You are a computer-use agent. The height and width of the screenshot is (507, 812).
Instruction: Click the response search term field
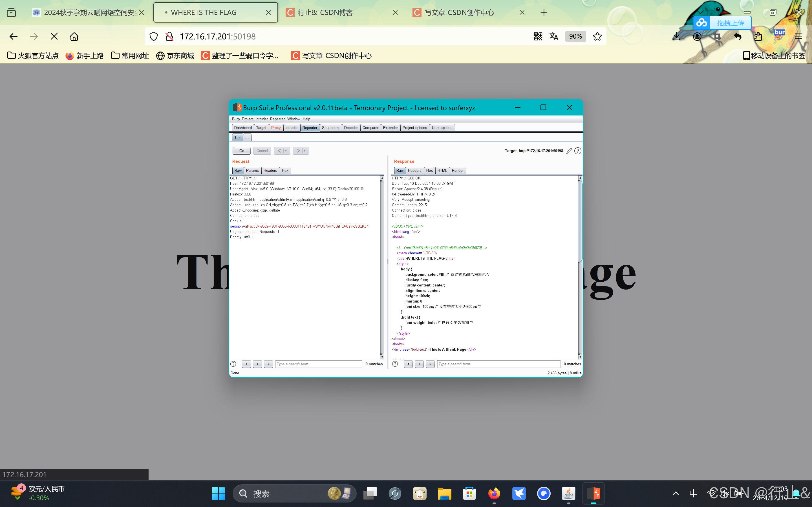[x=498, y=364]
